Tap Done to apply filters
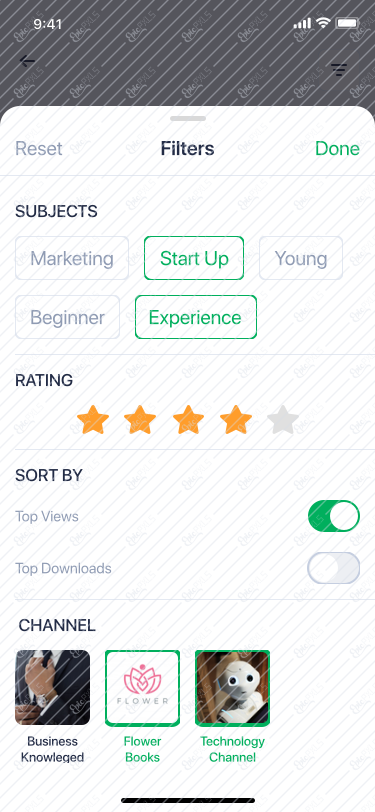Viewport: 375px width, 812px height. tap(337, 149)
